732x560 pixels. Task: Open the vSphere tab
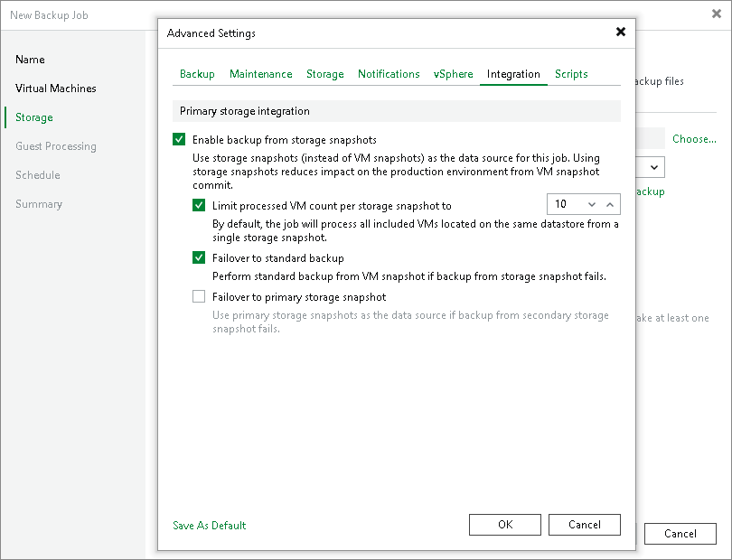[x=453, y=74]
